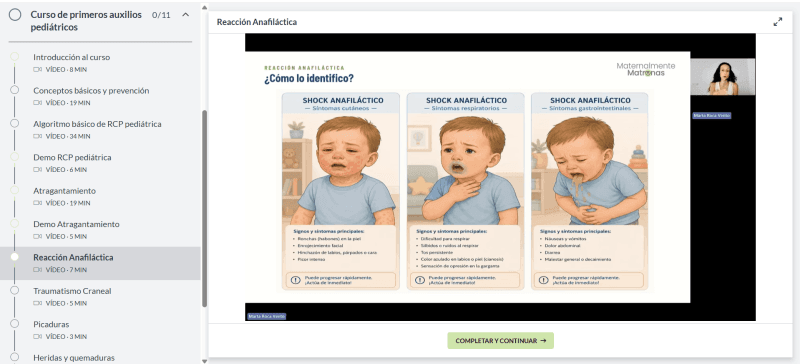Click the Reacción Anafiláctica video title
Image resolution: width=800 pixels, height=364 pixels.
click(x=257, y=22)
